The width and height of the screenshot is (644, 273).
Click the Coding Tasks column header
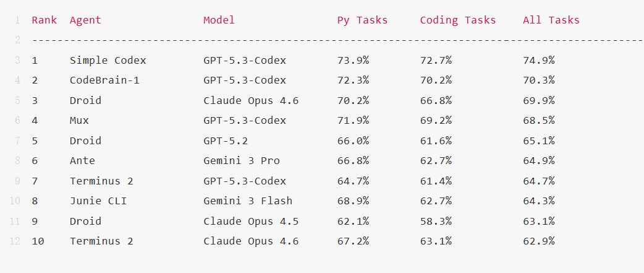click(457, 20)
